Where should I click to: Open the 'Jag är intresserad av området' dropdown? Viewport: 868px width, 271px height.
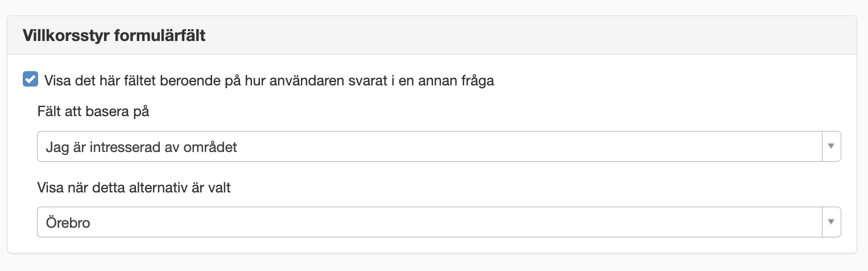coord(439,146)
